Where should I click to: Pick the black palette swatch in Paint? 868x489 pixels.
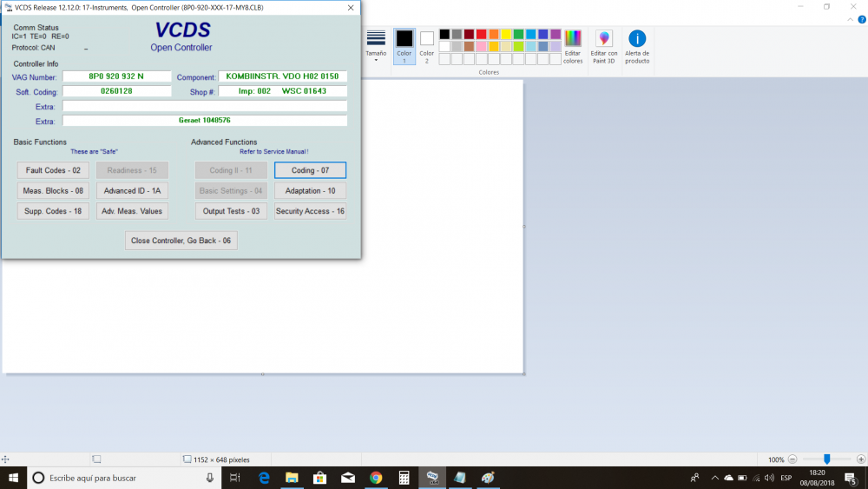click(444, 35)
